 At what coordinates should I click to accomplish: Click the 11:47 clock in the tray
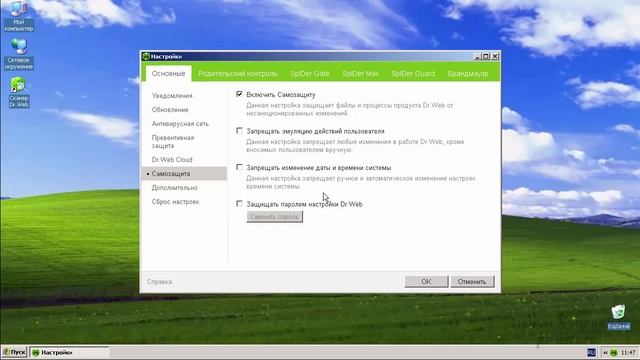pyautogui.click(x=628, y=352)
